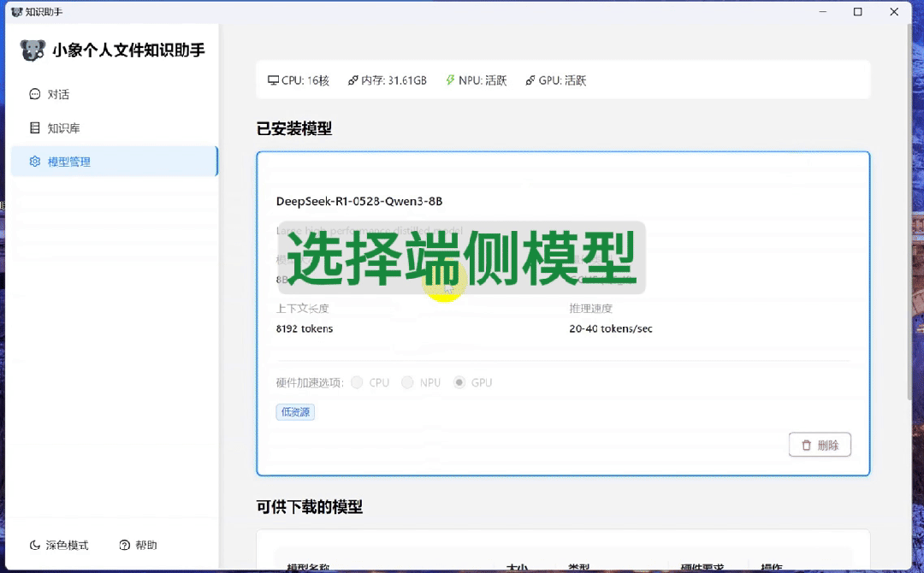Click the monitor icon next to CPU

point(273,80)
